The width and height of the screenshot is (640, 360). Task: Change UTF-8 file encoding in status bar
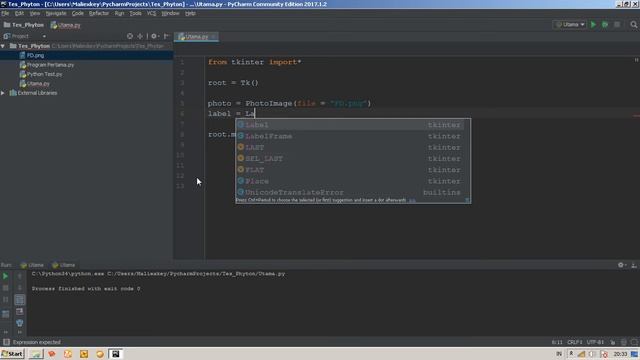596,342
